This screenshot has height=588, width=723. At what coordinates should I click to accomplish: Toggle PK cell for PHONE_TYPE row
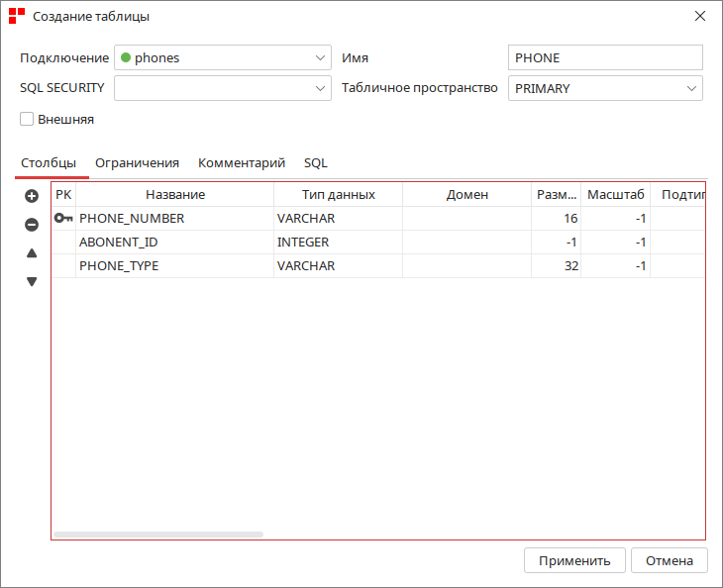point(63,266)
